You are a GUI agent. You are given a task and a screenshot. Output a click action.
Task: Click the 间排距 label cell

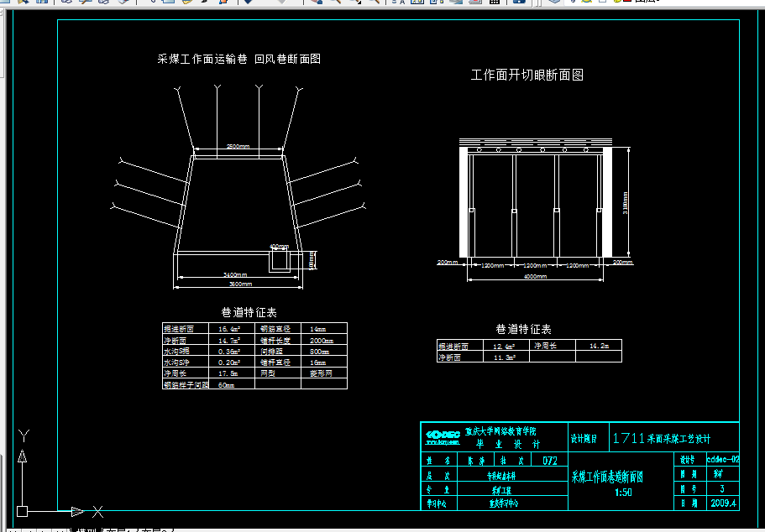[272, 351]
